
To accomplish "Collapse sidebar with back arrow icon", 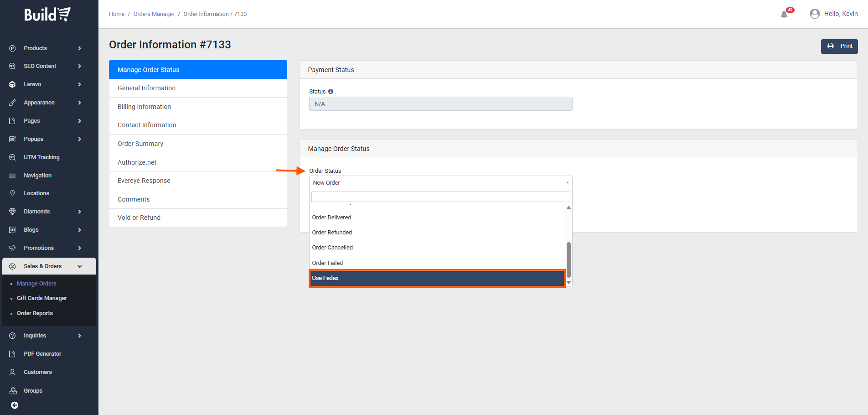I will tap(15, 405).
